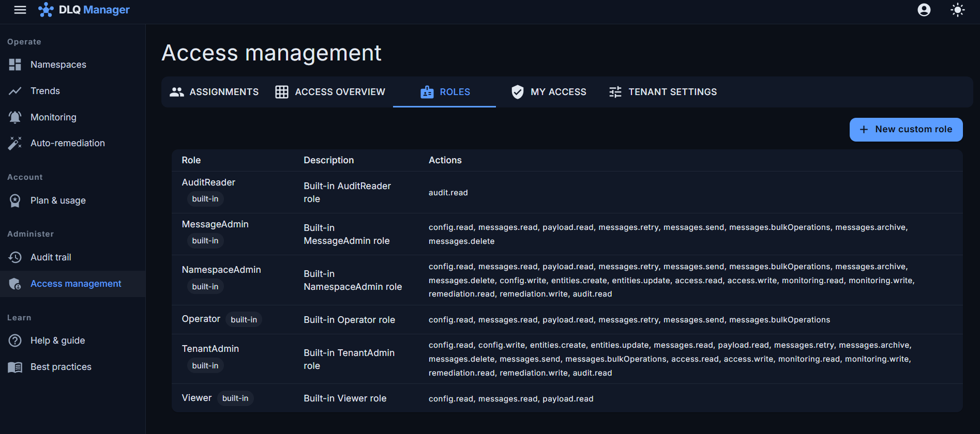Create a New custom role
This screenshot has height=434, width=980.
pyautogui.click(x=906, y=129)
